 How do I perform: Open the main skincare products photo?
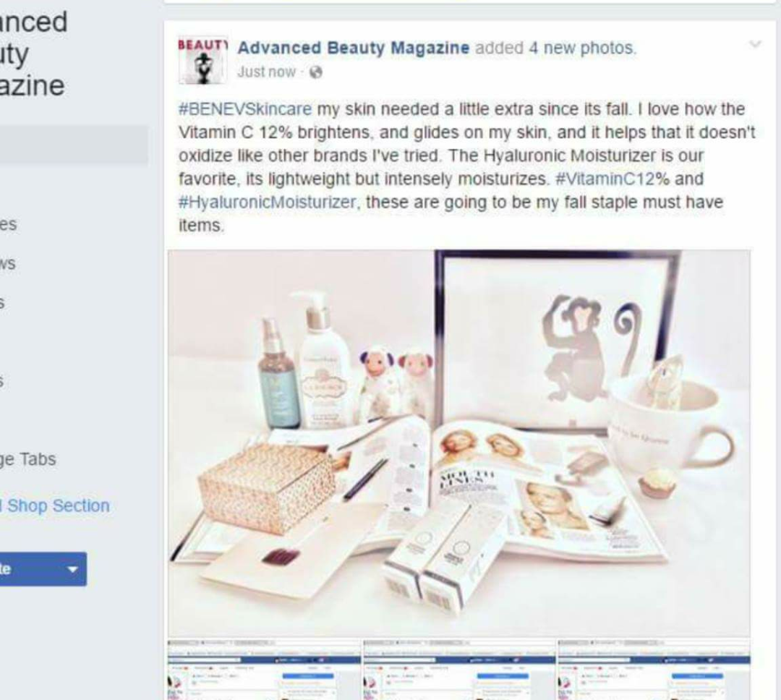458,443
